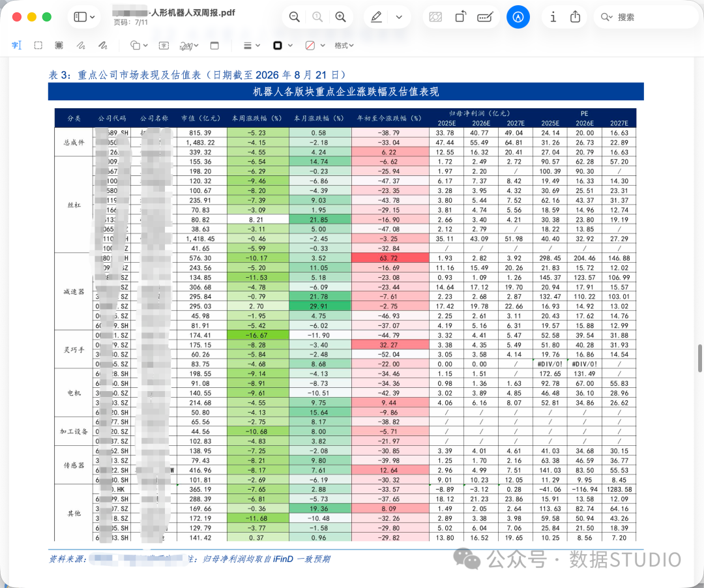This screenshot has height=588, width=704.
Task: Click the -16.67 weekly change cell
Action: coord(257,335)
